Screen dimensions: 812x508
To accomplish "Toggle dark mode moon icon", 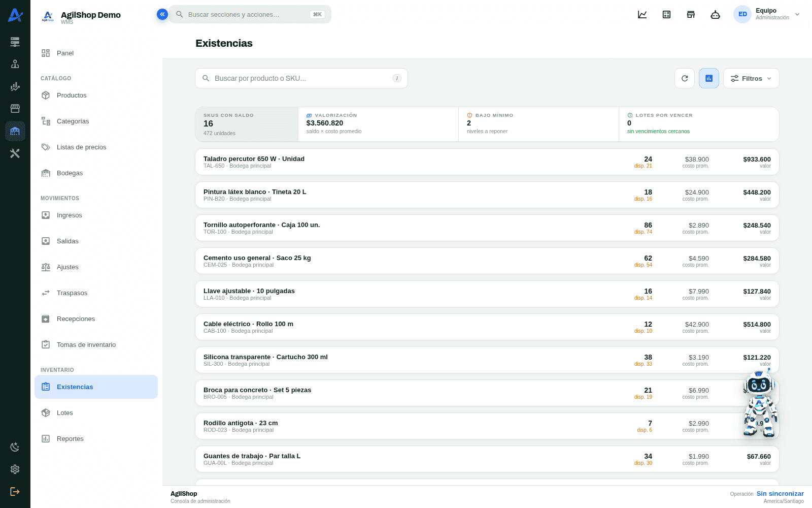I will 15,447.
